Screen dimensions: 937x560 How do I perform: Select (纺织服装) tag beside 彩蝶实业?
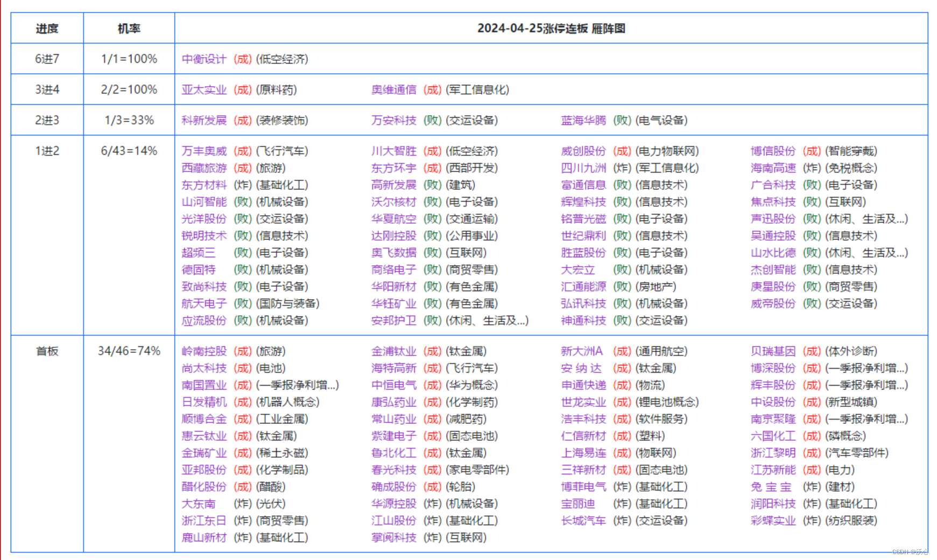(x=851, y=521)
